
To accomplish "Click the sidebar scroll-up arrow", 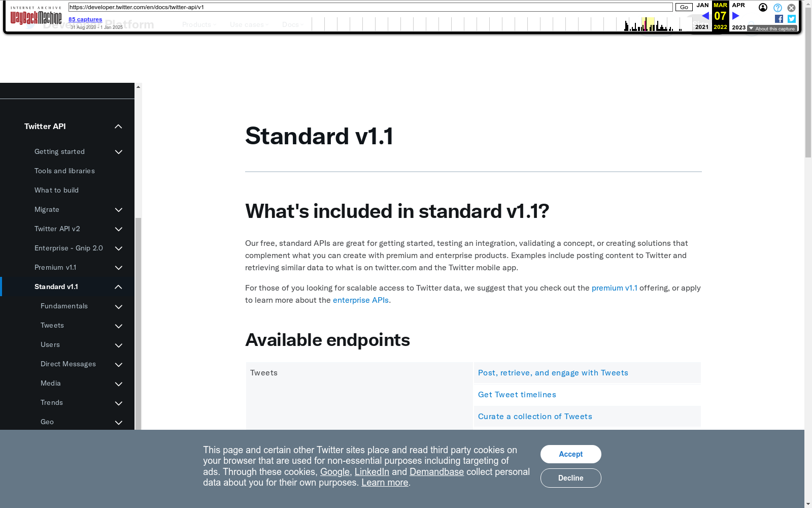I will [x=138, y=87].
